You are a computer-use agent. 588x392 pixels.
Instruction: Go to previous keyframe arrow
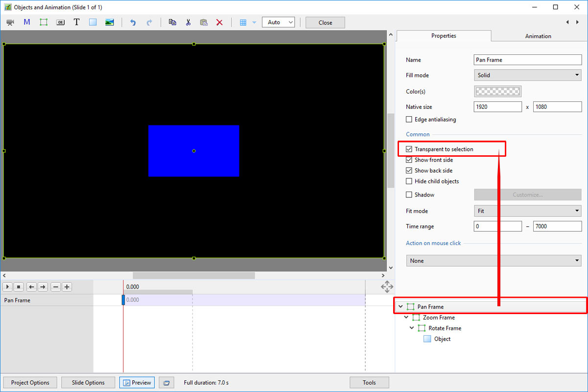pos(31,287)
